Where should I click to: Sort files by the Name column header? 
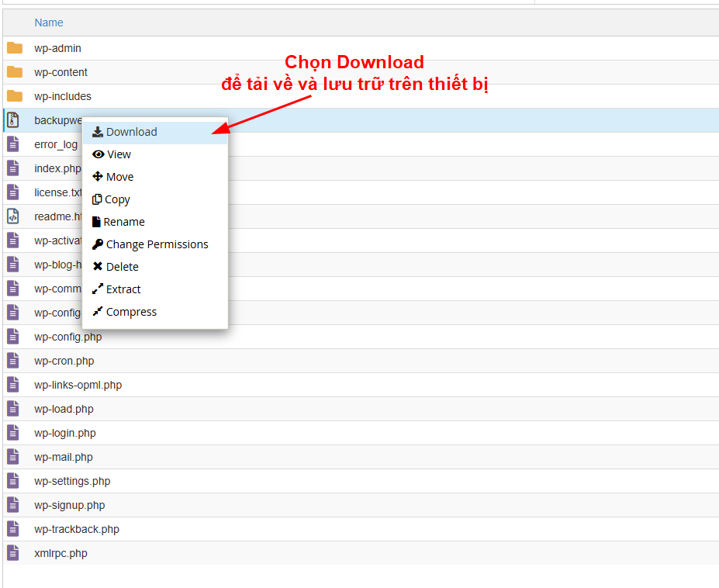tap(49, 22)
